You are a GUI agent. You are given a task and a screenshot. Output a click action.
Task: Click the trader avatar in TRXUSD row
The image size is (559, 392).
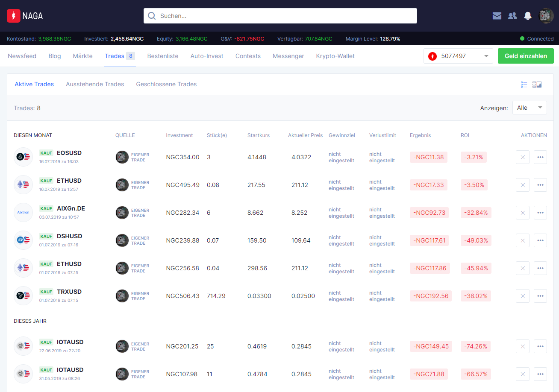pyautogui.click(x=122, y=296)
